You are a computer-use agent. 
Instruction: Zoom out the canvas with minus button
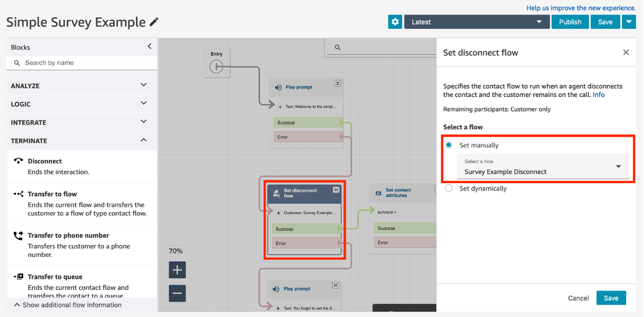tap(177, 293)
